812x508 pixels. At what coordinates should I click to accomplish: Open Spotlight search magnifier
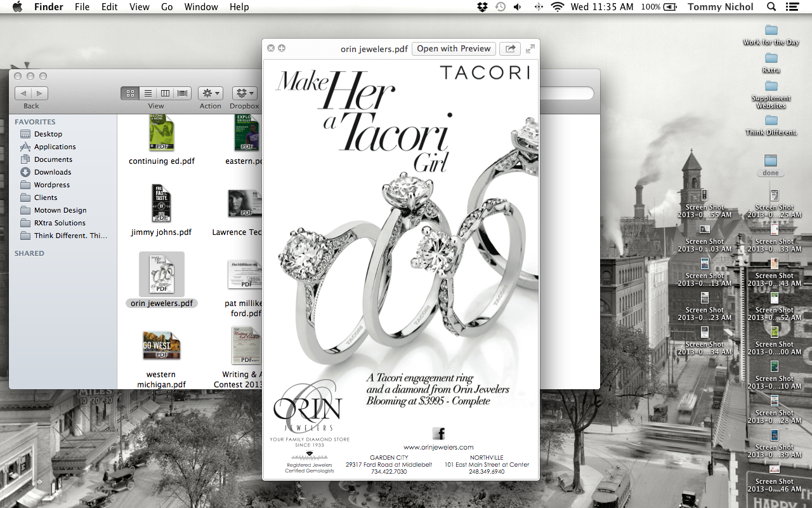point(771,7)
